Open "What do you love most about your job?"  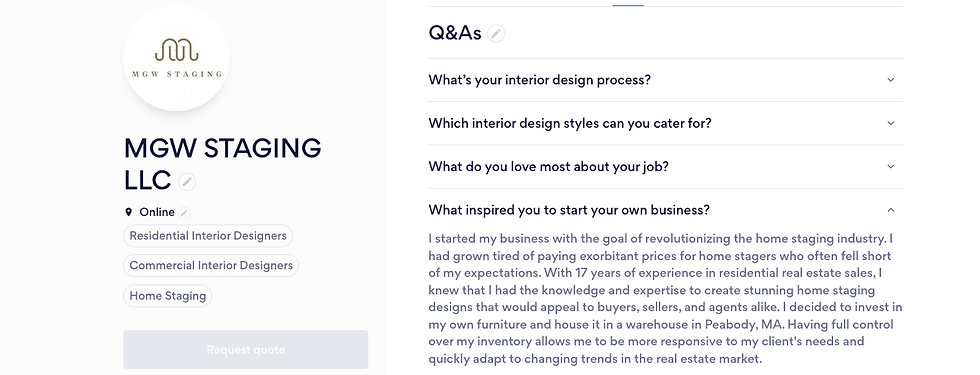[666, 167]
